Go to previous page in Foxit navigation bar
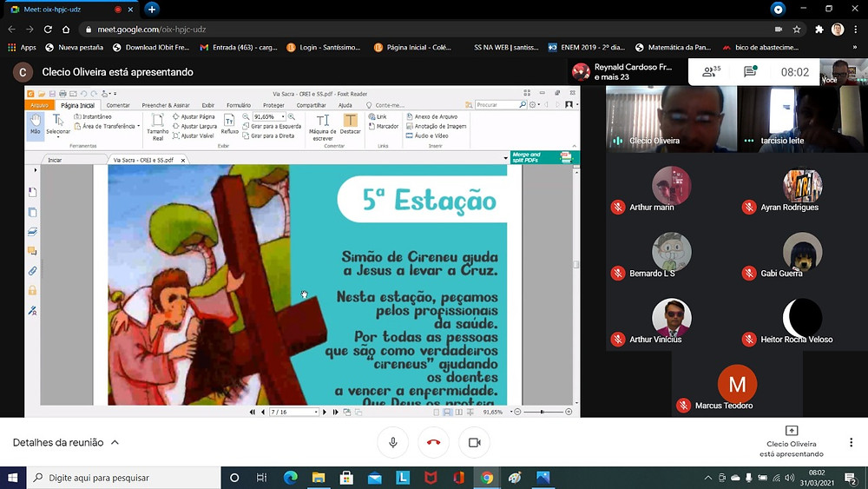 (x=263, y=412)
